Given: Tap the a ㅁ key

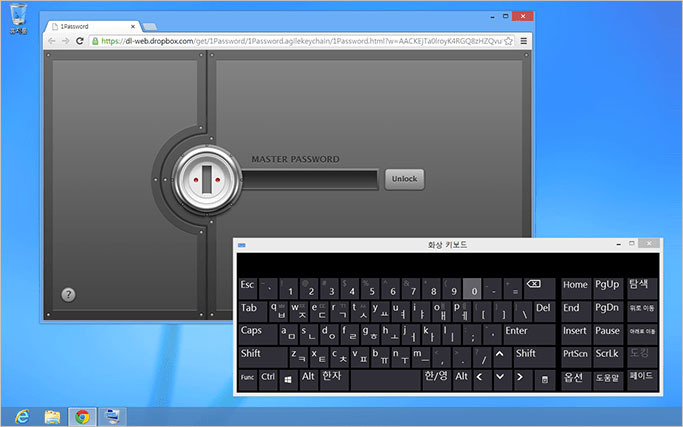Looking at the screenshot, I should 288,335.
